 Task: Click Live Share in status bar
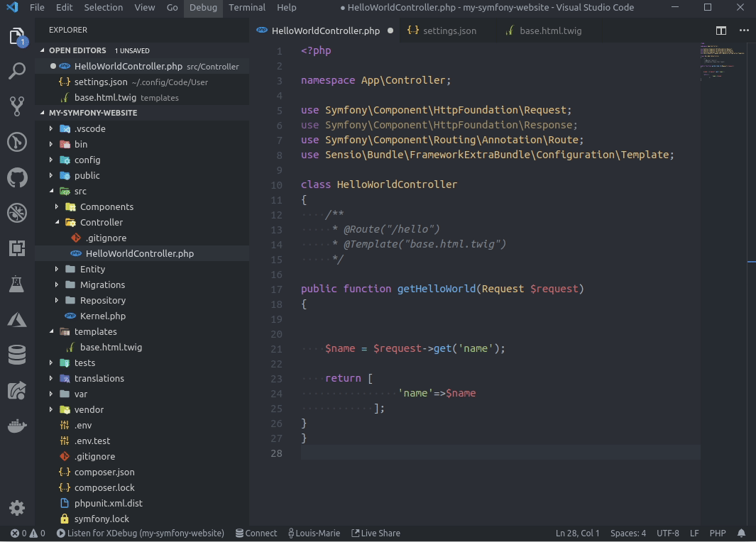click(376, 533)
